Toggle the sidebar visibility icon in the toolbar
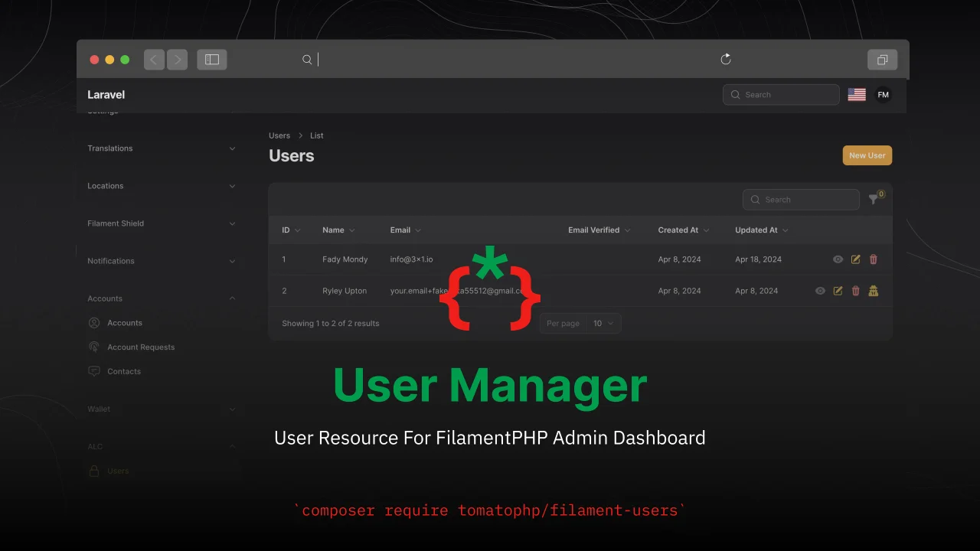This screenshot has width=980, height=551. [211, 59]
